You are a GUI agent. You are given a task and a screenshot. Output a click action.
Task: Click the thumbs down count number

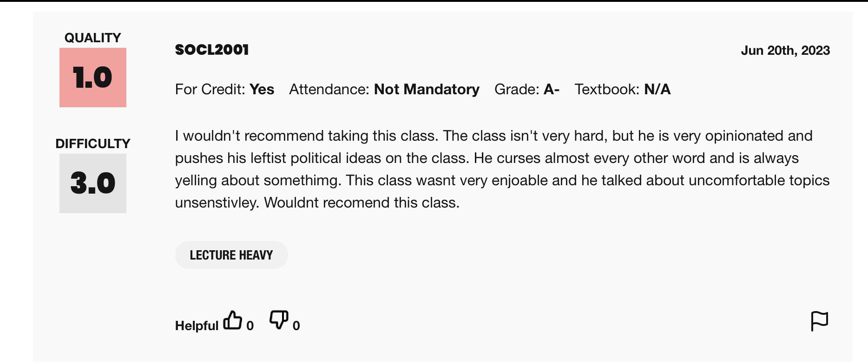296,326
